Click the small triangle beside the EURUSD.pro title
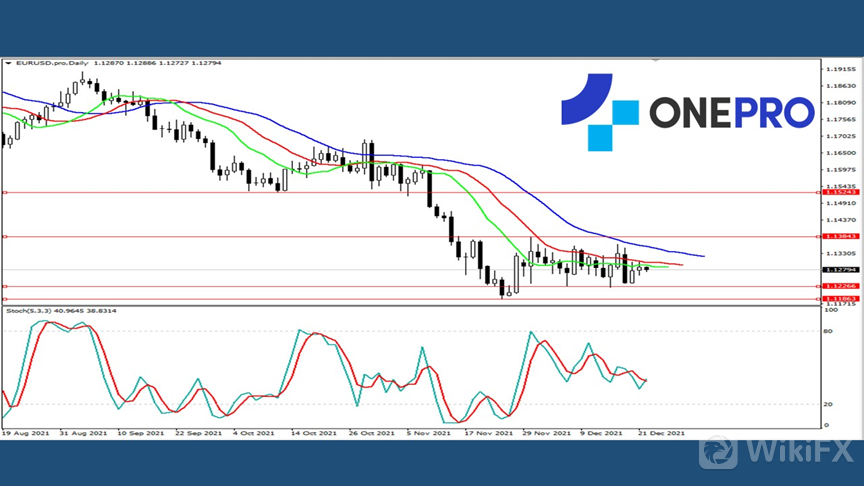Screen dimensions: 864x486 pos(7,63)
